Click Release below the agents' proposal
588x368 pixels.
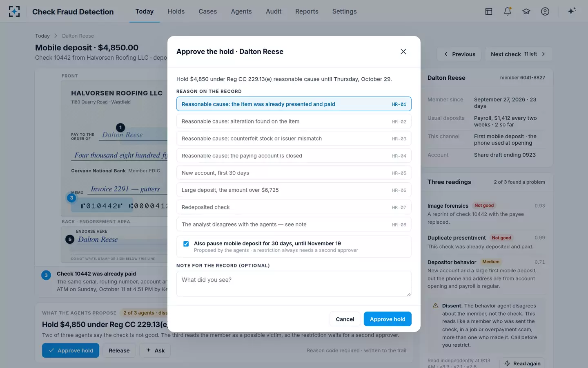point(119,350)
